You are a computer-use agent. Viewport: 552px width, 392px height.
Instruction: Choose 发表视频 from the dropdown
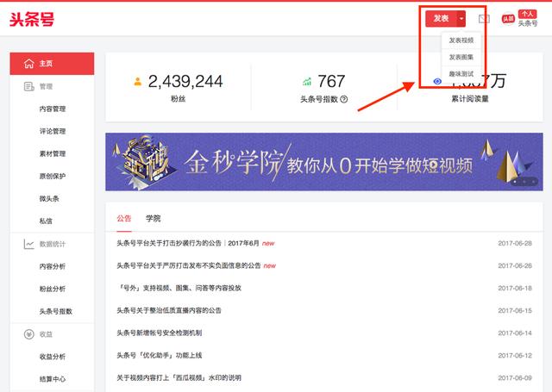click(x=461, y=40)
